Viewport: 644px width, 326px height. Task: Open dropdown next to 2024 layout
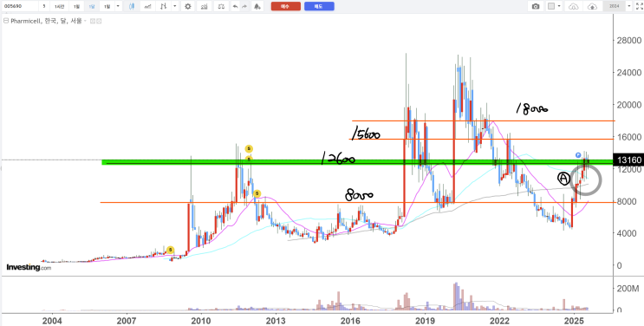(x=629, y=6)
